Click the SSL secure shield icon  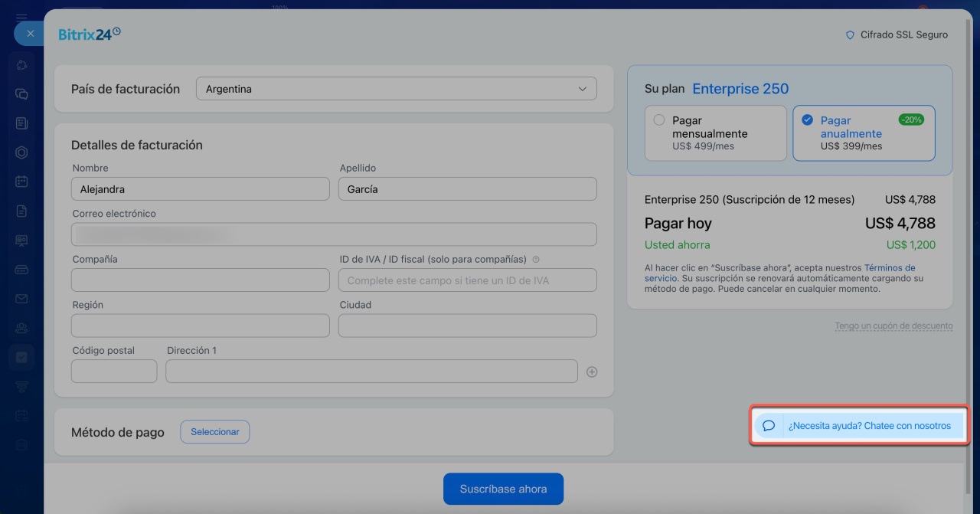[849, 35]
